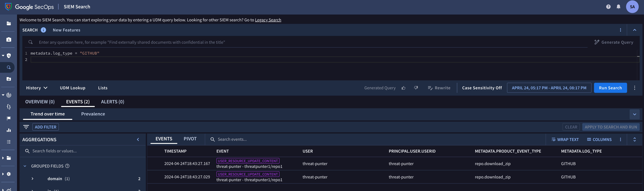Switch to EVENTS (2) tab
644x191 pixels.
[78, 102]
